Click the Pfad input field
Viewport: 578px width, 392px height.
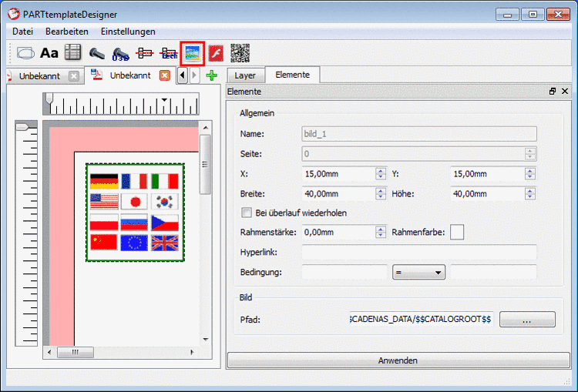point(421,319)
